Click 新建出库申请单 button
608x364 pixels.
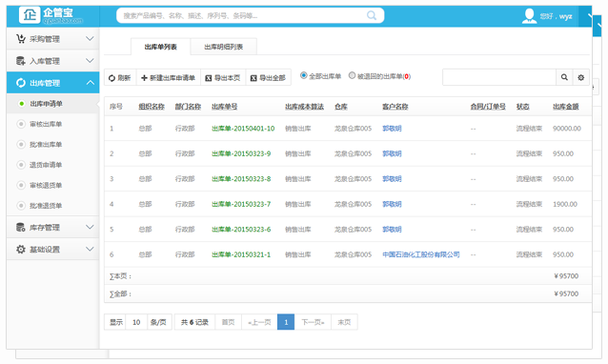(169, 78)
